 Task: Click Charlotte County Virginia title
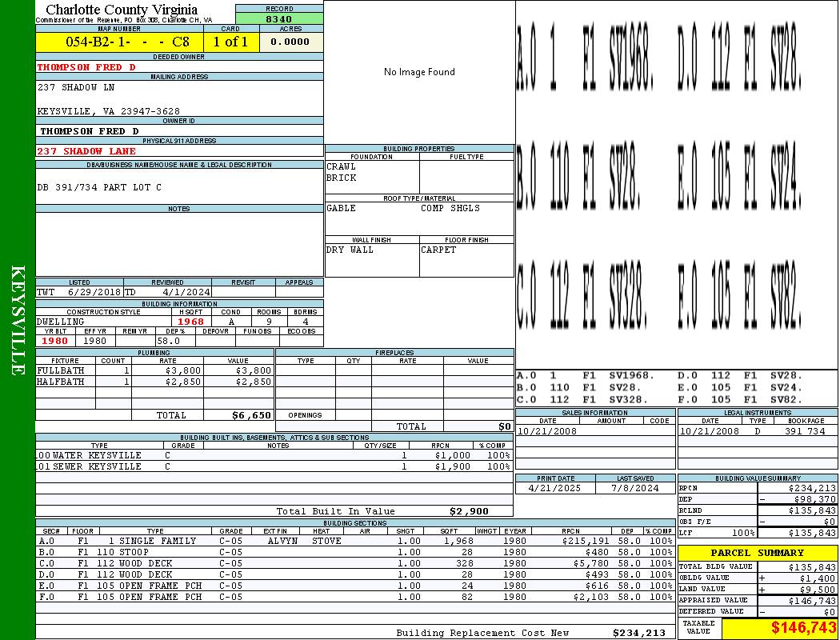[122, 10]
